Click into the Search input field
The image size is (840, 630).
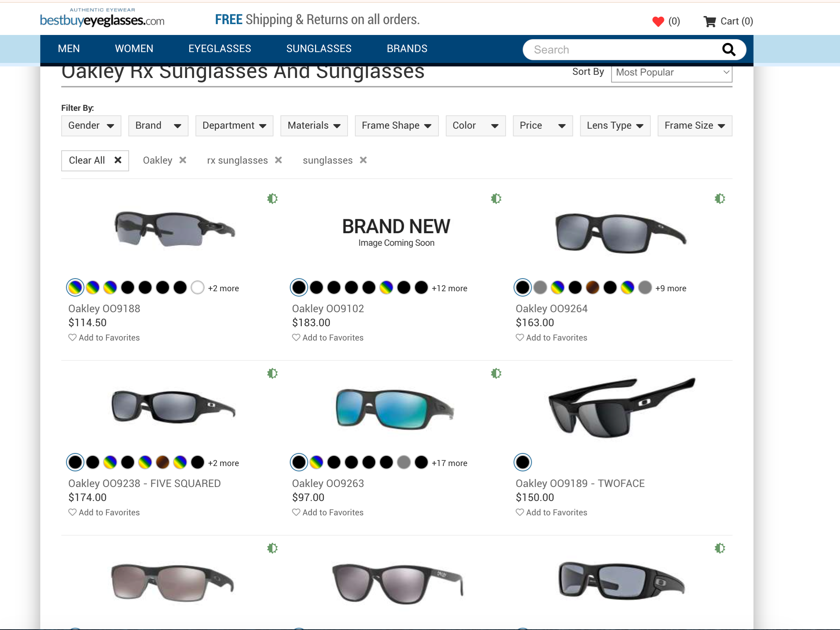(623, 50)
